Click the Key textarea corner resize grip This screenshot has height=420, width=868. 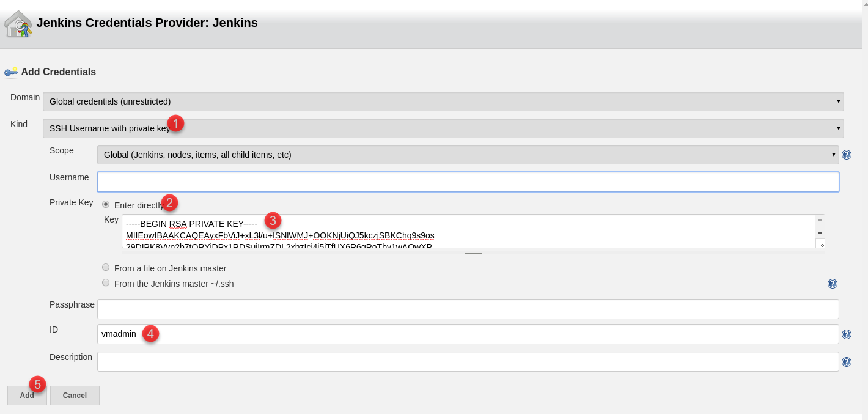click(x=820, y=244)
